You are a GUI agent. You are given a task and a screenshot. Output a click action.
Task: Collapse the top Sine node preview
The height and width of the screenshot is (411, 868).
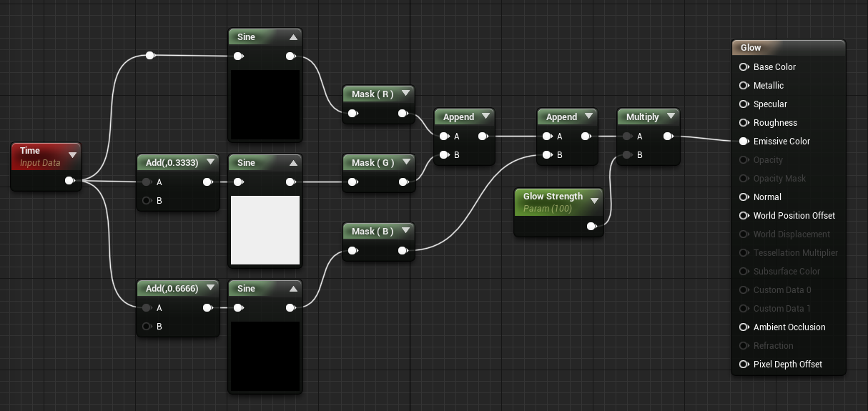click(x=293, y=37)
